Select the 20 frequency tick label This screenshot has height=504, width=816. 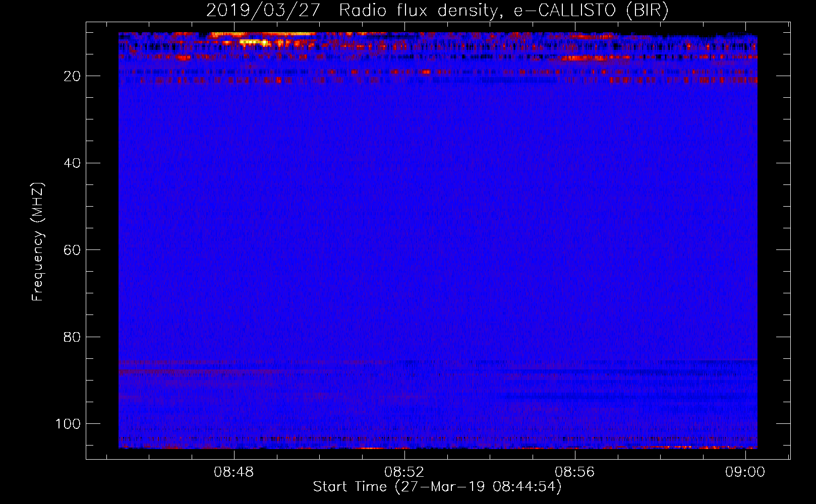72,76
